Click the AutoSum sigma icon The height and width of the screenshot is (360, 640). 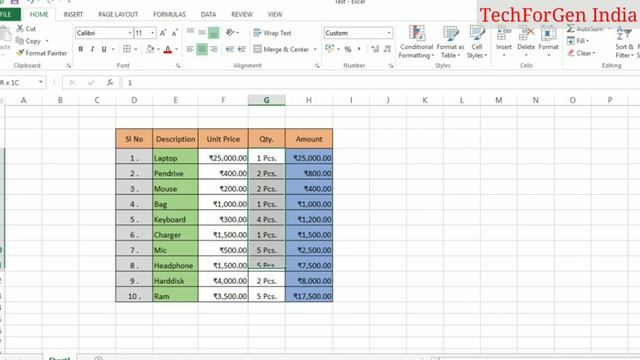(571, 29)
